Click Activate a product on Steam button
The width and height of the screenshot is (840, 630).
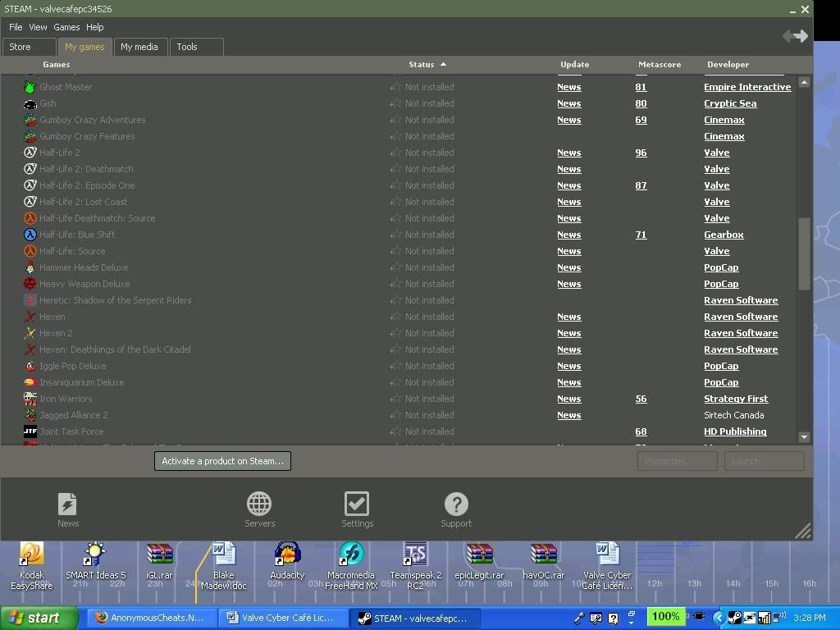point(222,461)
